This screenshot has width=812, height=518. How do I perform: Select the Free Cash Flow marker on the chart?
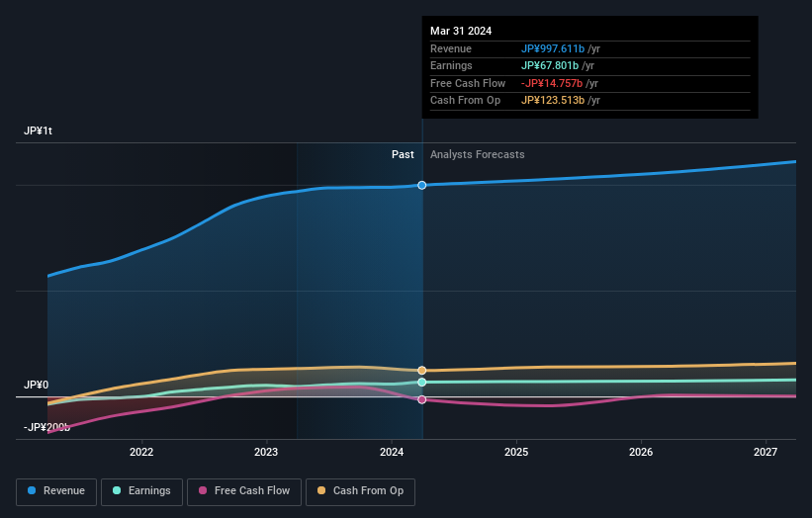pyautogui.click(x=422, y=399)
